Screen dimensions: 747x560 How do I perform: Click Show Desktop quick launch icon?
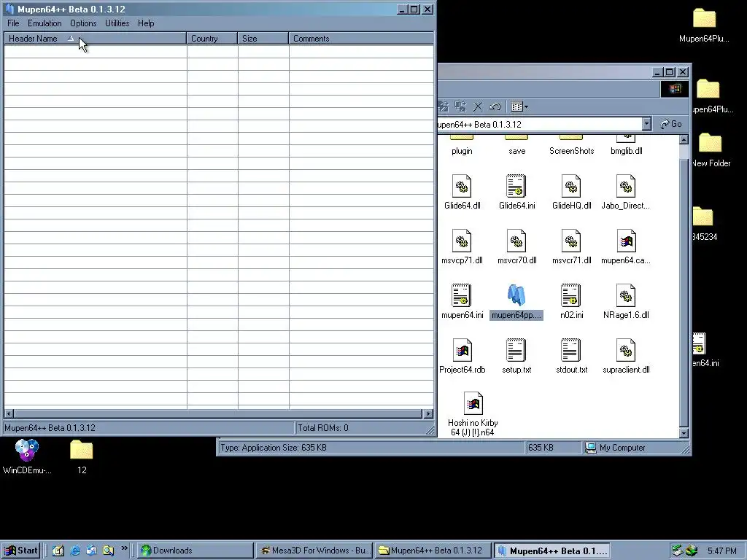(58, 551)
